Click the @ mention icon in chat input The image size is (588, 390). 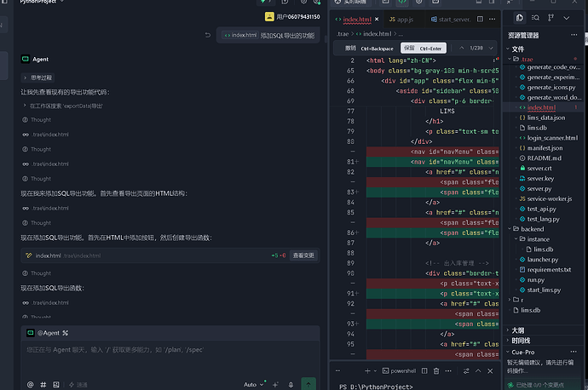point(31,384)
